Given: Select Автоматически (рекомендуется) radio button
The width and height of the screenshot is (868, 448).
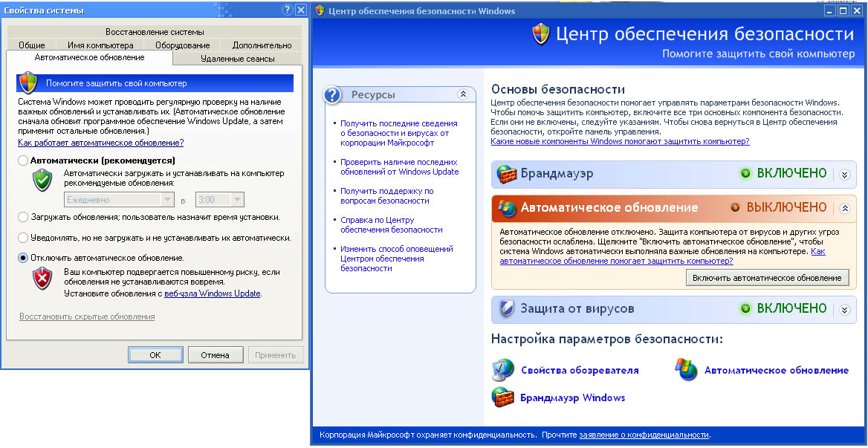Looking at the screenshot, I should point(23,161).
